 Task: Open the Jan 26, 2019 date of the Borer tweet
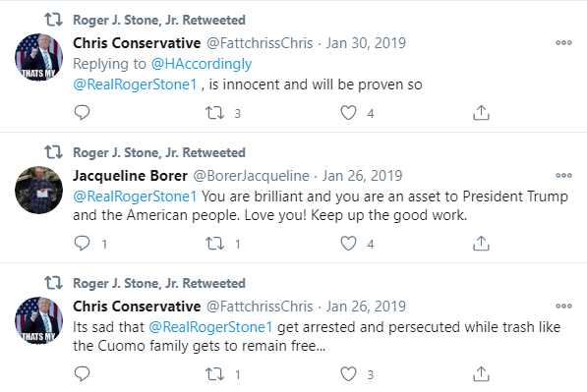point(363,176)
